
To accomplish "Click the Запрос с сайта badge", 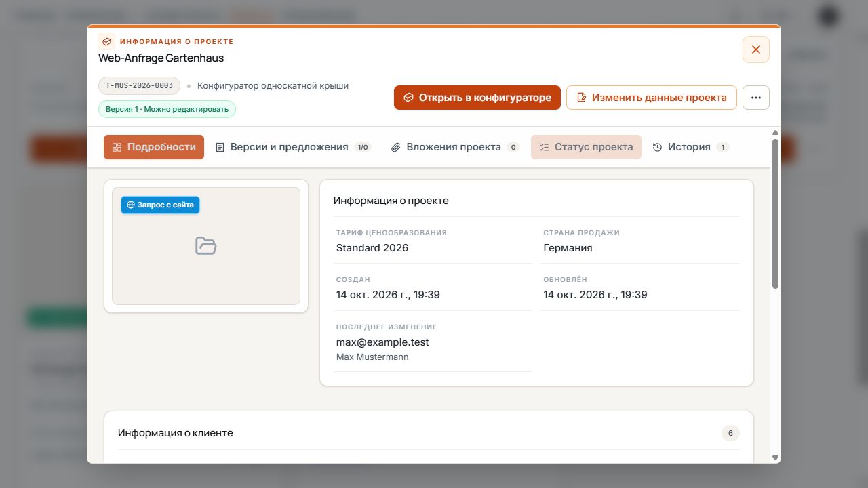I will 161,205.
